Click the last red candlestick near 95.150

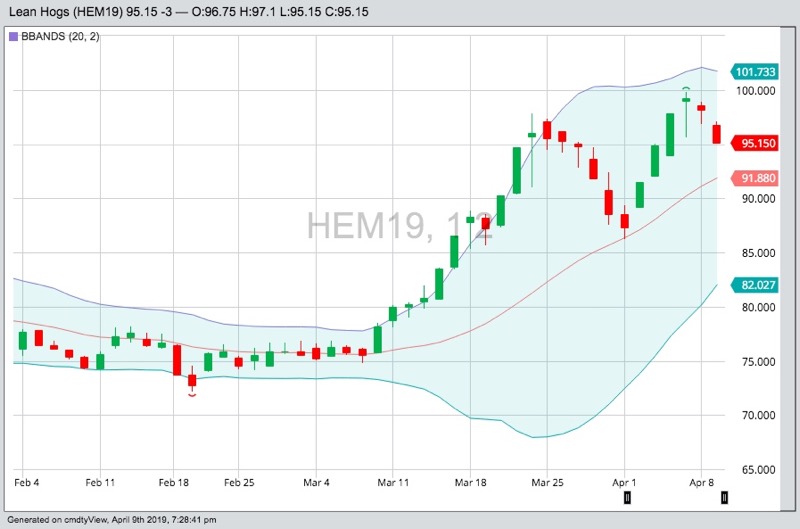717,133
